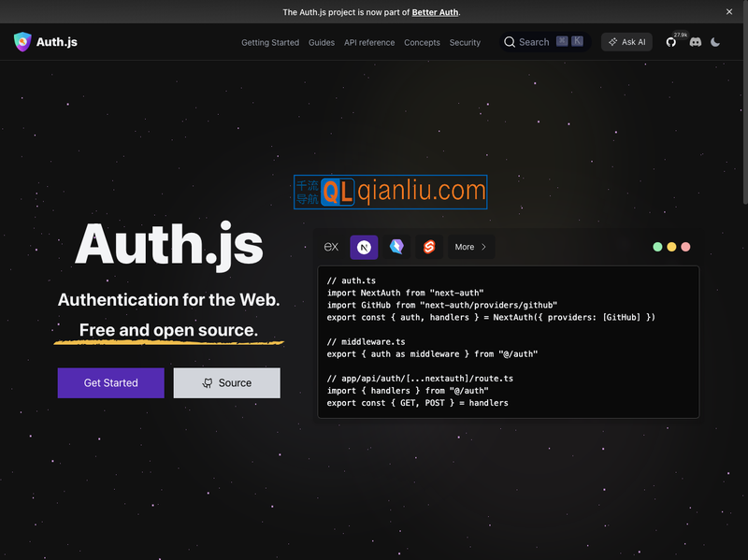Open the Guides menu item
The width and height of the screenshot is (748, 560).
(x=321, y=42)
